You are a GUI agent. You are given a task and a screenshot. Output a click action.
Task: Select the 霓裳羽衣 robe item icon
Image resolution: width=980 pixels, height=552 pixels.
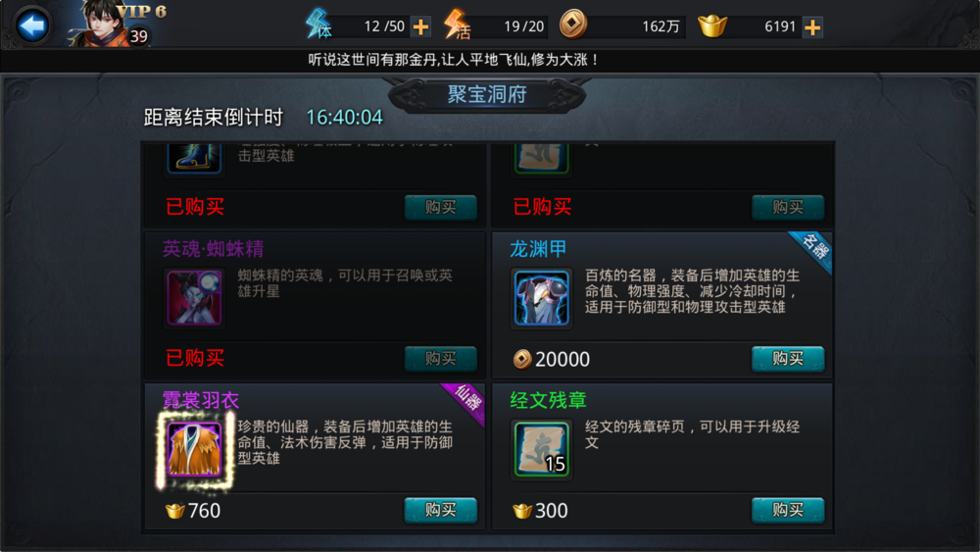coord(194,449)
